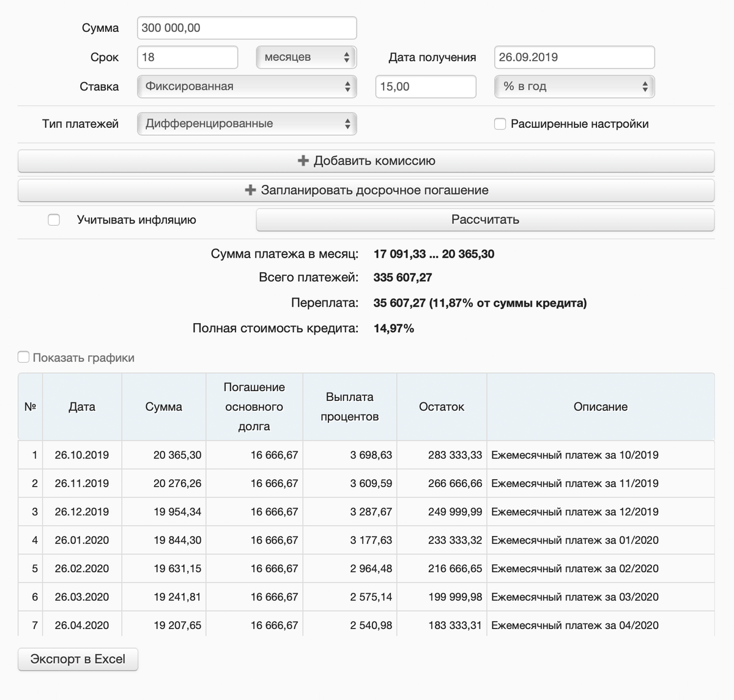Click the interest rate field 15,00
This screenshot has width=734, height=700.
[426, 87]
